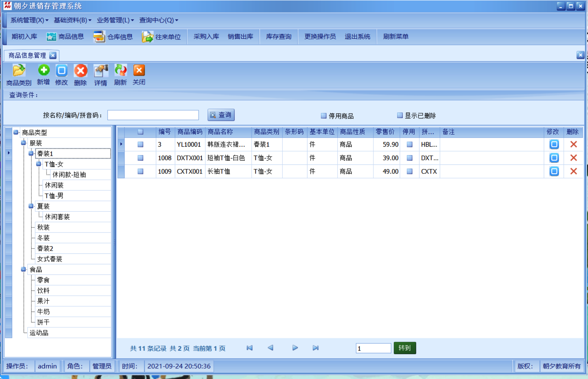Check the 显示已删除 checkbox
The height and width of the screenshot is (379, 588).
pos(400,115)
